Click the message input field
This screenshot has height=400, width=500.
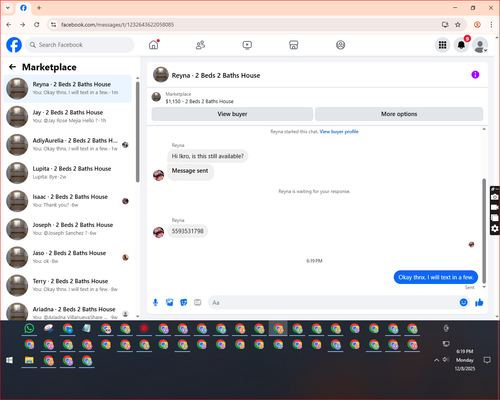tap(333, 302)
